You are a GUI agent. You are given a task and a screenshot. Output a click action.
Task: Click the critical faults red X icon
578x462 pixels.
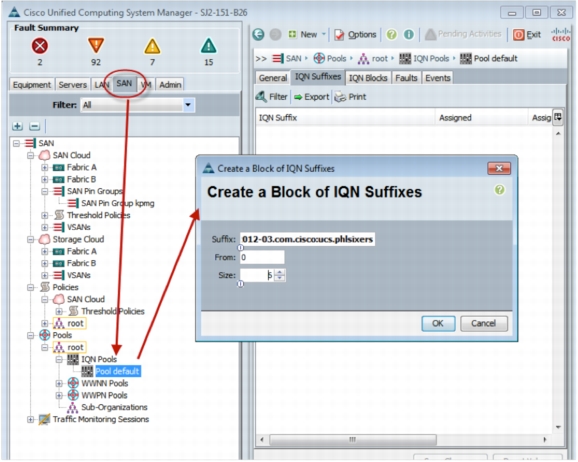click(x=40, y=46)
